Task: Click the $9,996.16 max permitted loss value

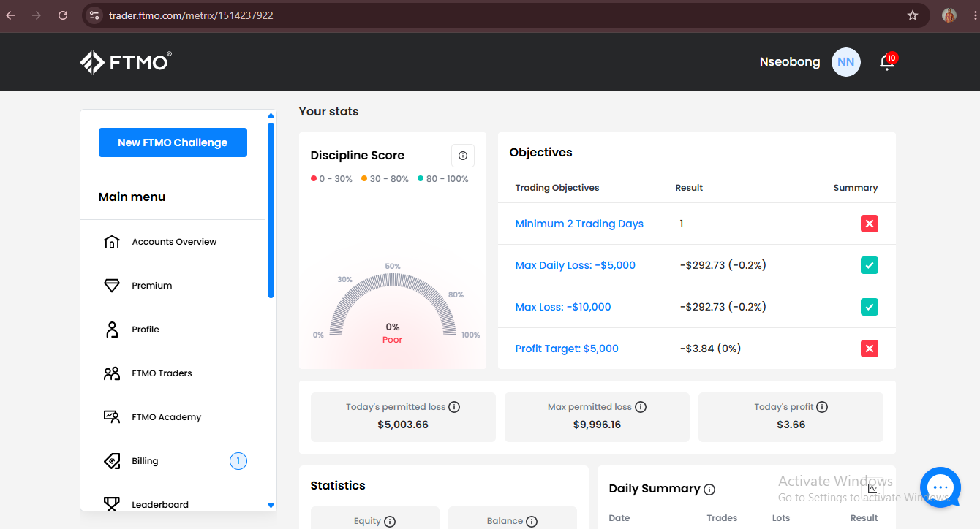Action: [x=597, y=425]
